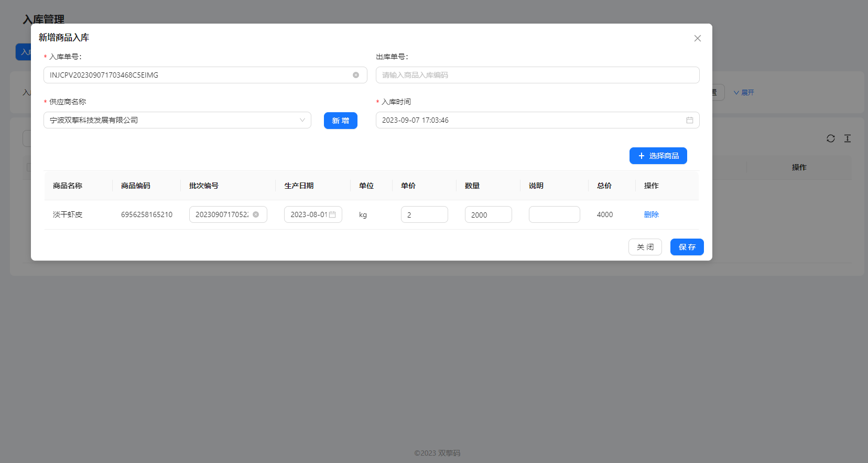Save the inbound record with 保存
Image resolution: width=868 pixels, height=463 pixels.
(687, 247)
